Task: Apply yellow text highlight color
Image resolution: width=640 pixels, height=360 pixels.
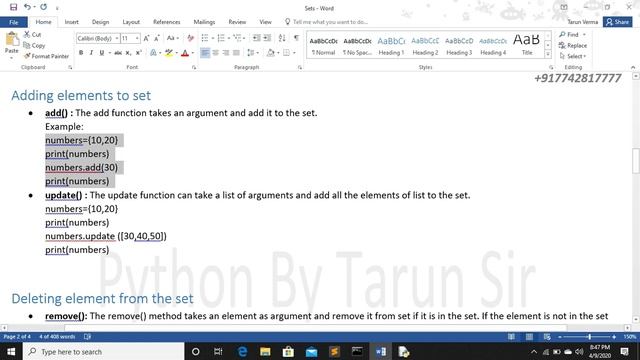Action: tap(169, 53)
